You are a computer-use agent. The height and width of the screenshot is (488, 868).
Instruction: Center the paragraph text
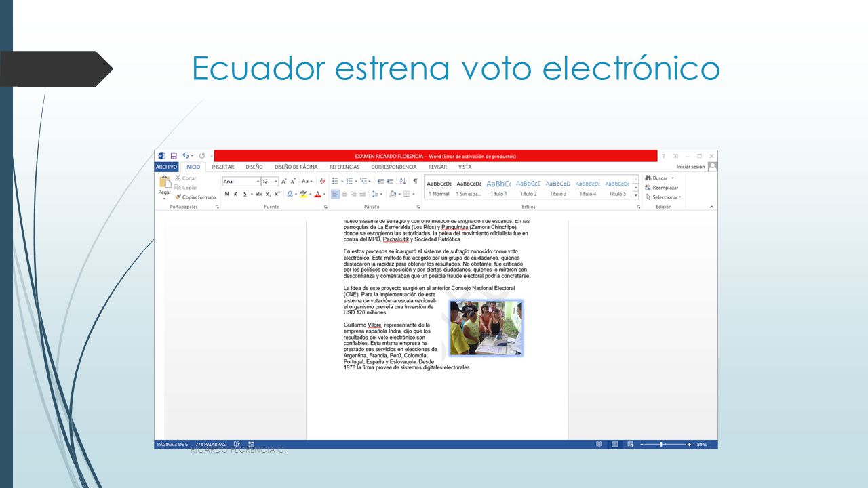(x=344, y=194)
